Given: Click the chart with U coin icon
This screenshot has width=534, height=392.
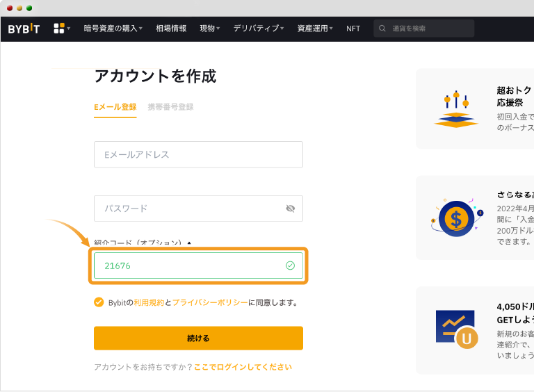Looking at the screenshot, I should (457, 329).
